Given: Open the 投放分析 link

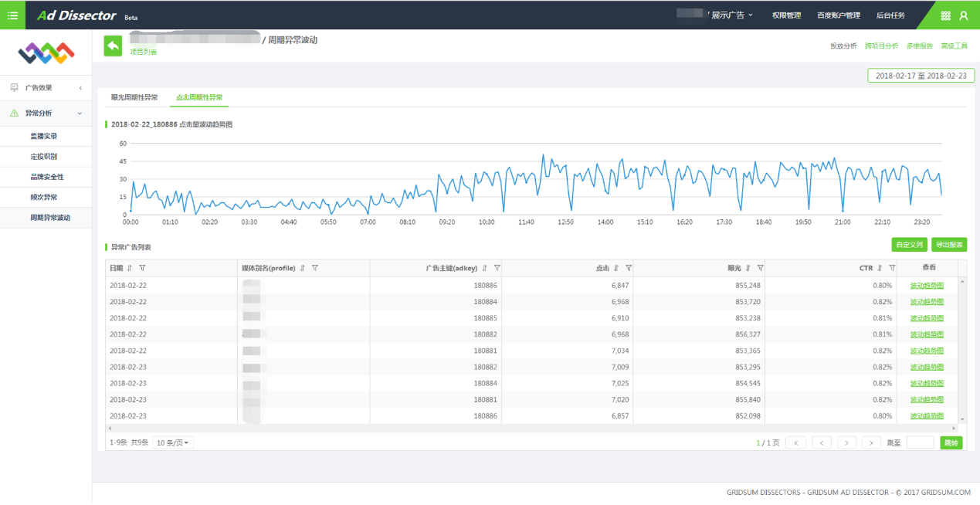Looking at the screenshot, I should 843,46.
